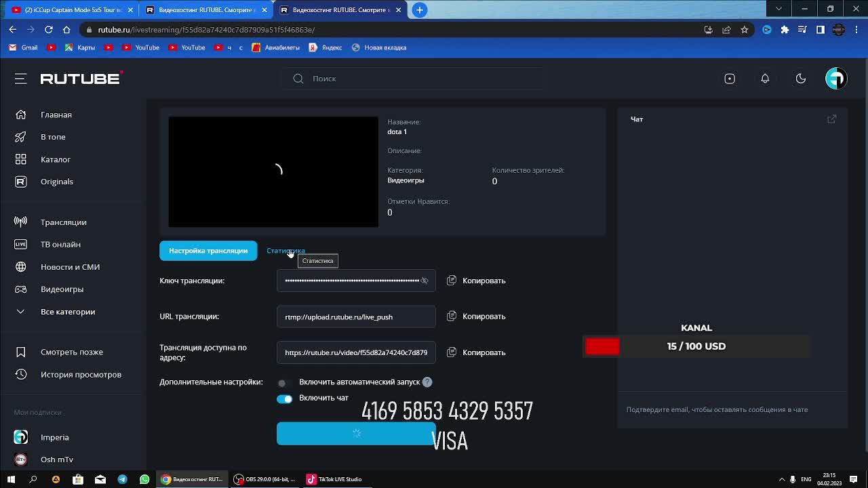Open the Новая вкладка bookmark
Viewport: 868px width, 488px height.
tap(379, 47)
